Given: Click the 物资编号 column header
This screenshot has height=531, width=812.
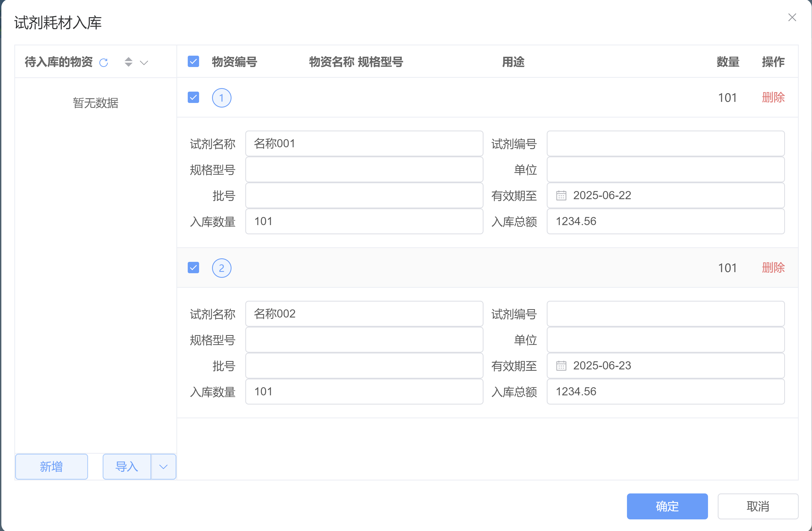Looking at the screenshot, I should click(x=234, y=62).
